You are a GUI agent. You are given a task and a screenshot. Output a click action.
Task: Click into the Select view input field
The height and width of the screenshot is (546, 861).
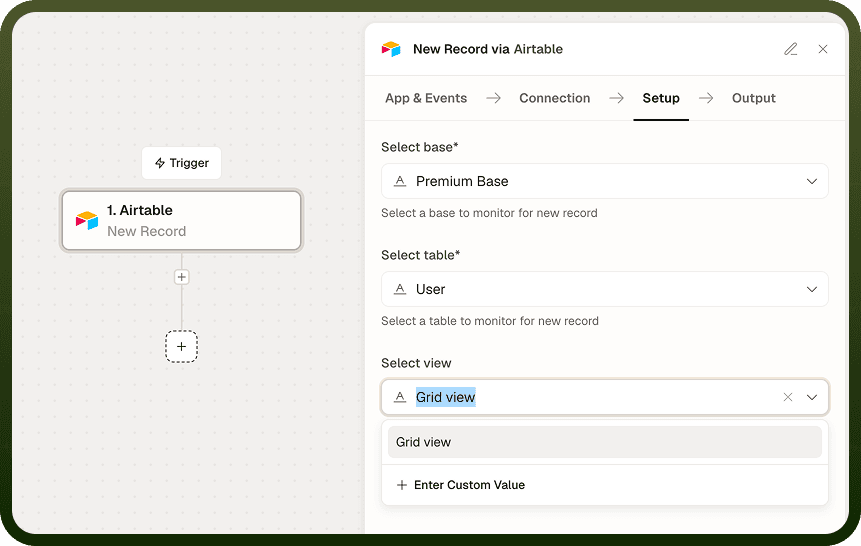tap(605, 397)
